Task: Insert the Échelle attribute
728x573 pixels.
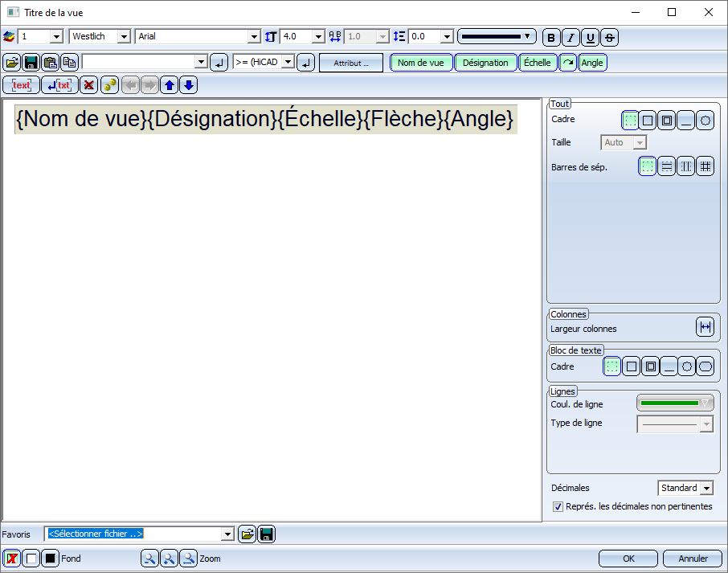Action: point(537,63)
